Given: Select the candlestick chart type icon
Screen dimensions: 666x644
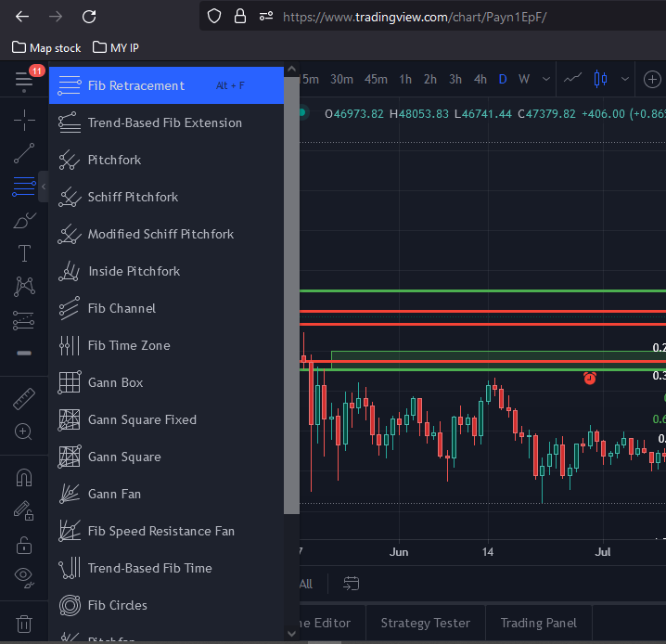Looking at the screenshot, I should [600, 79].
